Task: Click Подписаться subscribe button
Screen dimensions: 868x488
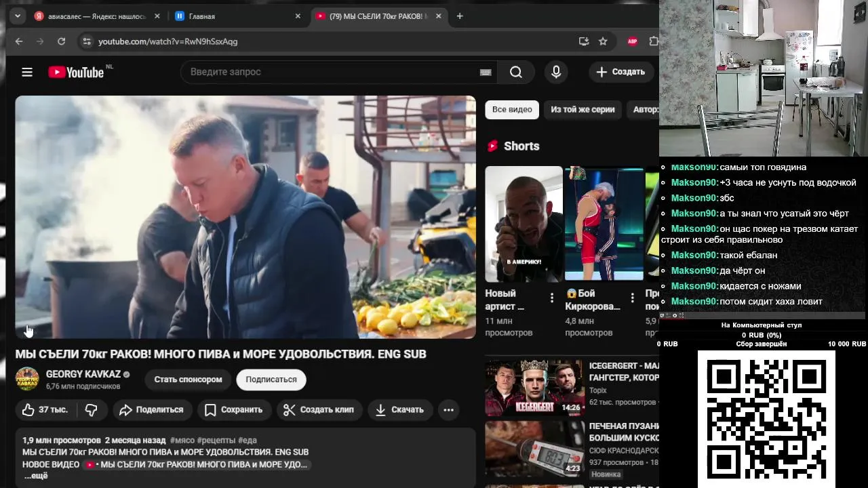Action: (271, 380)
